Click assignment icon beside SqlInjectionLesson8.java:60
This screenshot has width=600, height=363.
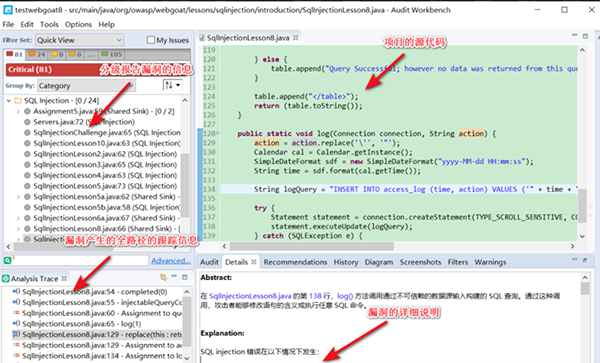pyautogui.click(x=16, y=313)
